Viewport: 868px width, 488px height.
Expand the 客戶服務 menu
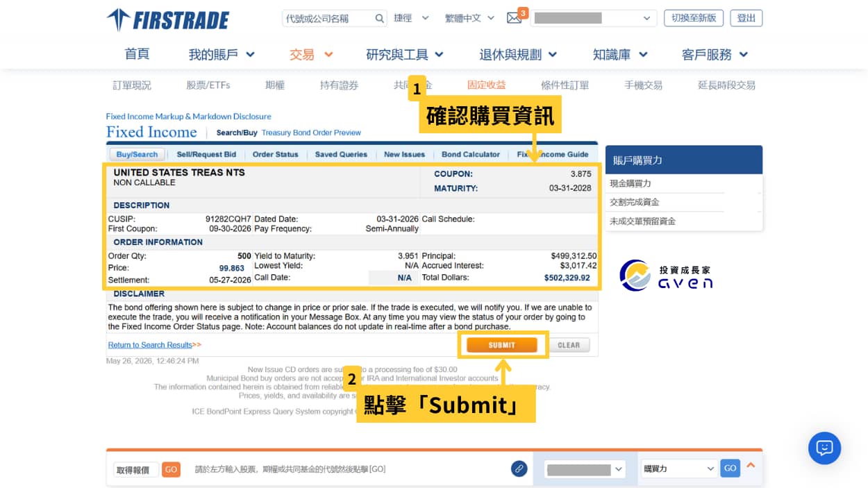(x=715, y=54)
